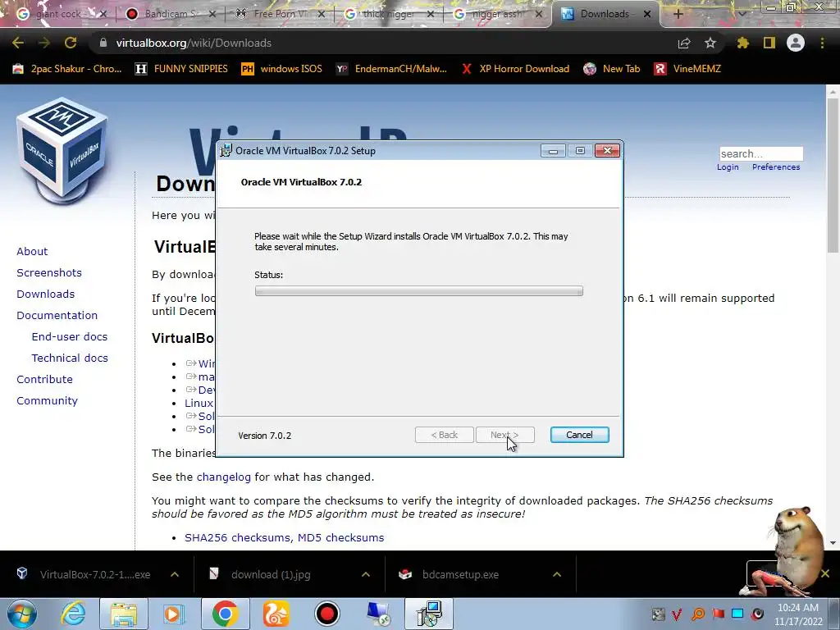Close the downloads bar with the X
Screen dimensions: 840x630
(x=825, y=573)
